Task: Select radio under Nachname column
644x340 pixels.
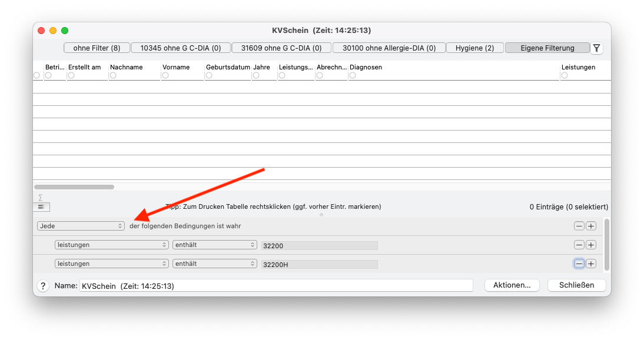Action: click(x=113, y=75)
